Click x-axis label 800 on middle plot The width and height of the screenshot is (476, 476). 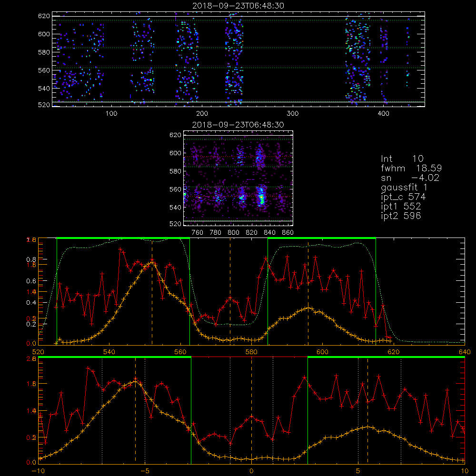[233, 233]
